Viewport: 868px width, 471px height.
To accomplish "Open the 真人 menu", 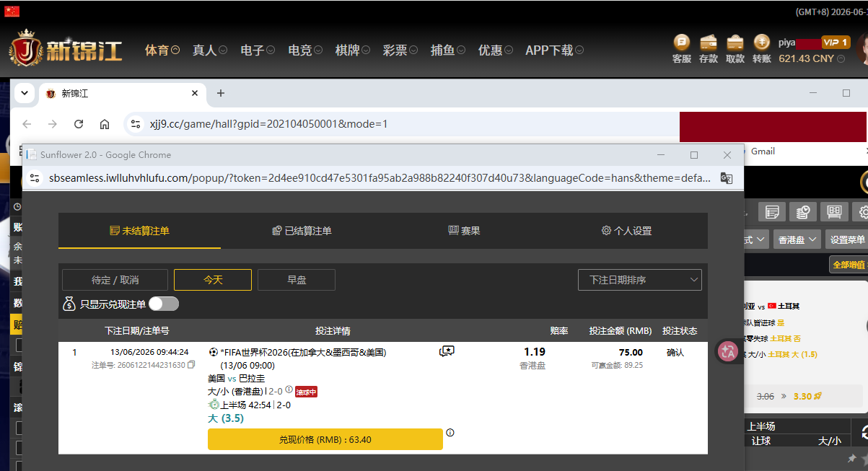I will tap(210, 50).
